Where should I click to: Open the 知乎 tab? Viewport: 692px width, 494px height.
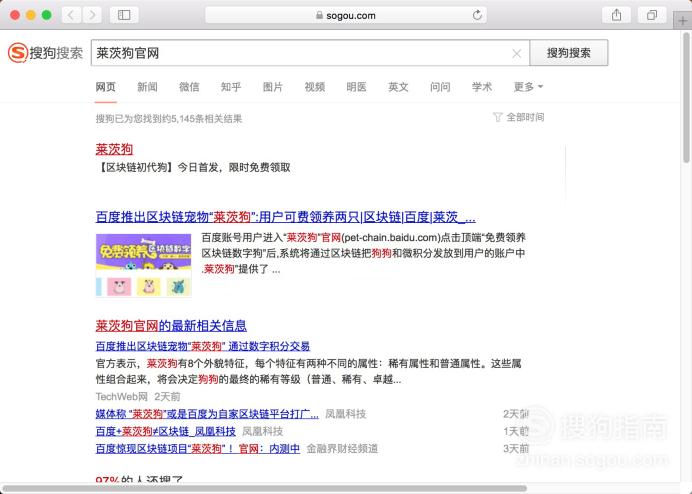pos(231,87)
